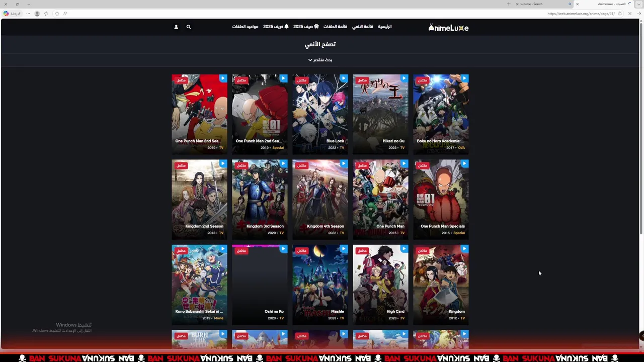The width and height of the screenshot is (644, 362).
Task: Open the Boku no Hero Academia poster thumbnail
Action: [x=441, y=114]
